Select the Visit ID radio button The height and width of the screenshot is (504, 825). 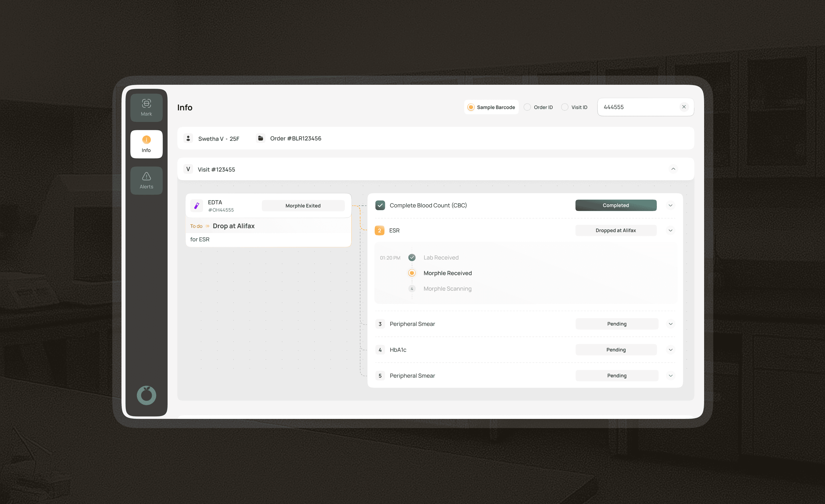pos(565,107)
